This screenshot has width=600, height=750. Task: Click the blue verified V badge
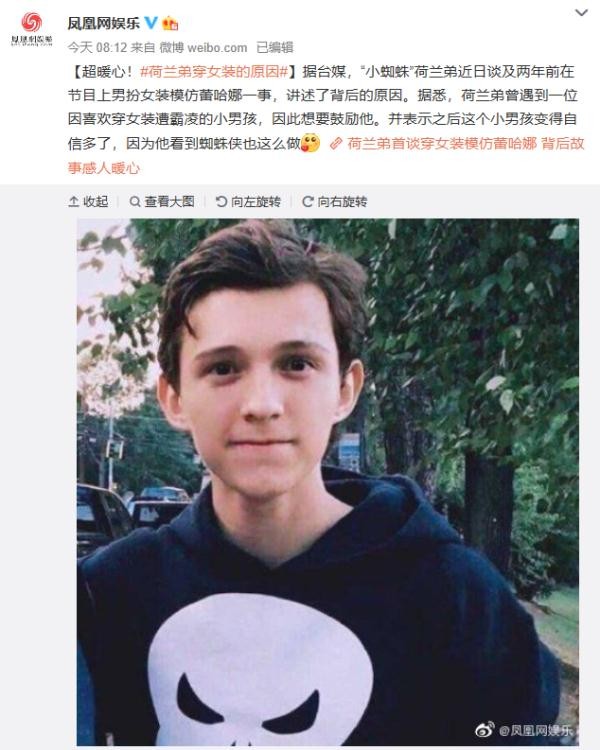[x=151, y=22]
